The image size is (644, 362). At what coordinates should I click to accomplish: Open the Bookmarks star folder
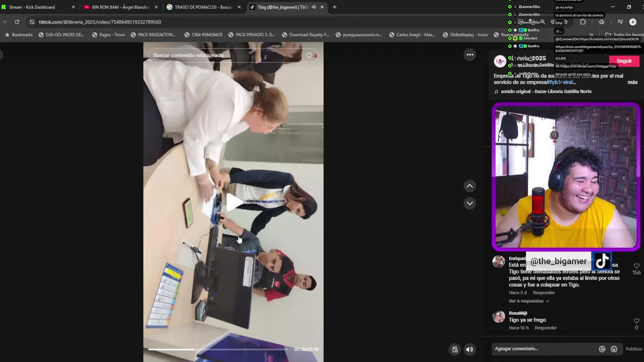(19, 35)
